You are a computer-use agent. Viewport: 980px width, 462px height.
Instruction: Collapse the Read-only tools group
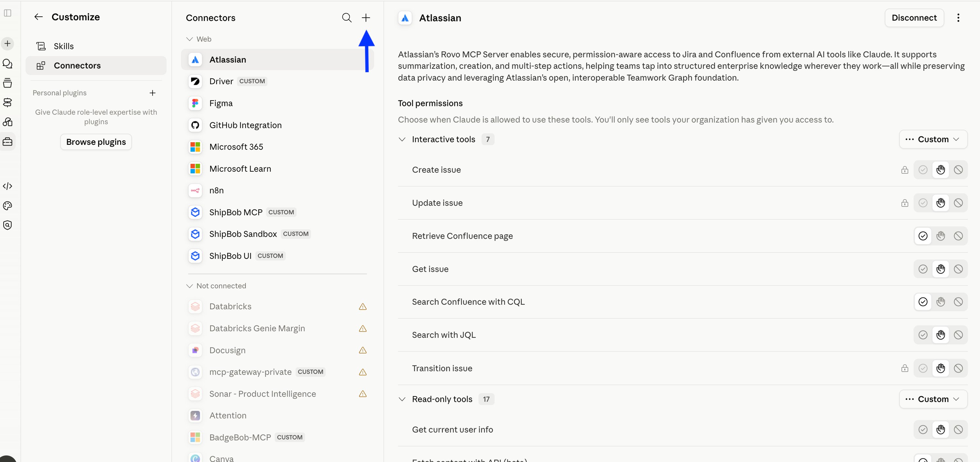[x=402, y=399]
